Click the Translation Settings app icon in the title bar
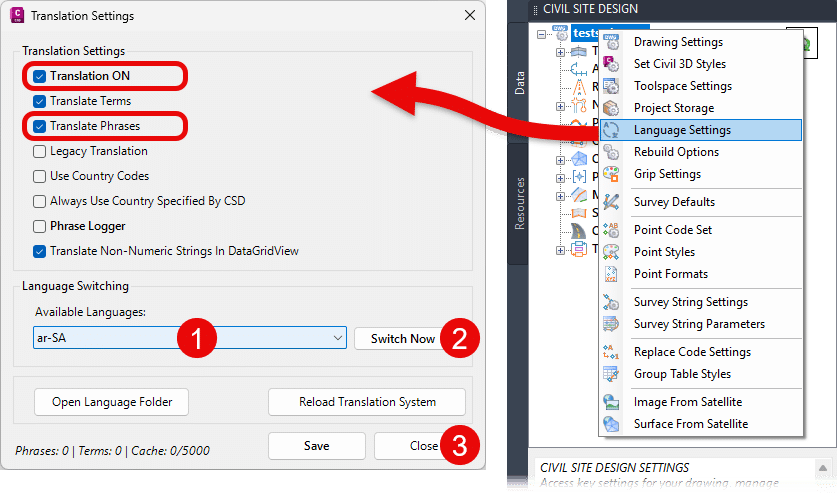Image resolution: width=837 pixels, height=500 pixels. pos(17,15)
